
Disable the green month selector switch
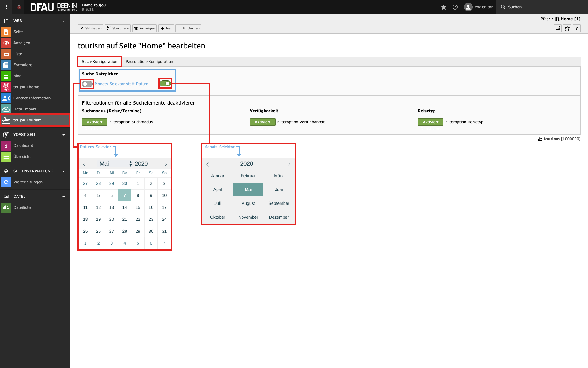(x=165, y=83)
